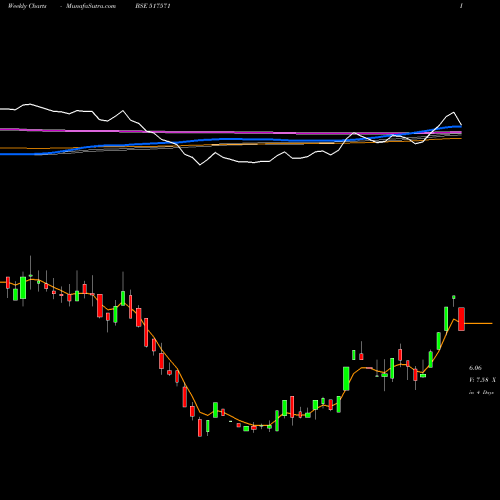Image resolution: width=500 pixels, height=500 pixels.
Task: Click the 'MunafaSutra.com' text
Action: (91, 6)
